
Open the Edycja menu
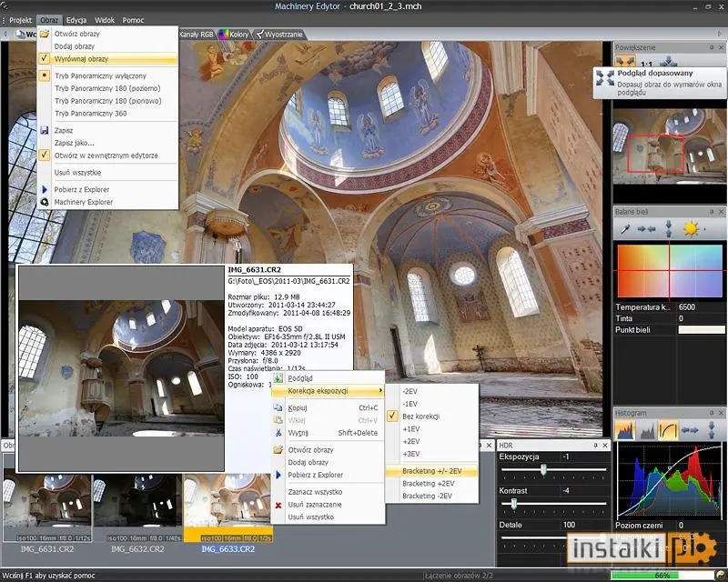[x=76, y=20]
